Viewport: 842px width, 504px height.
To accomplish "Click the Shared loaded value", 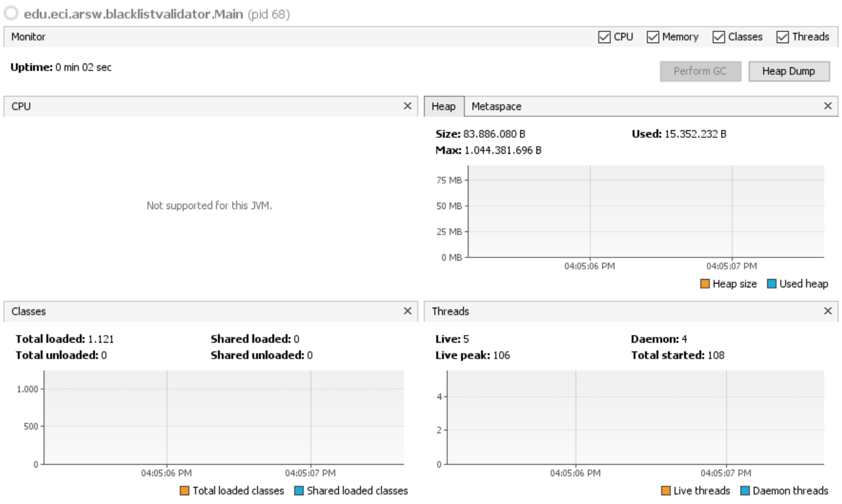I will (296, 339).
